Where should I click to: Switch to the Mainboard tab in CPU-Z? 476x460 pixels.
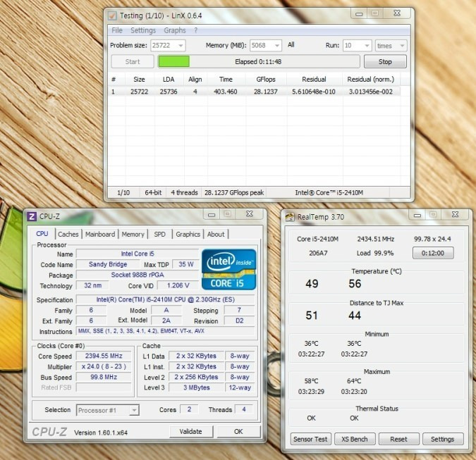click(x=100, y=234)
